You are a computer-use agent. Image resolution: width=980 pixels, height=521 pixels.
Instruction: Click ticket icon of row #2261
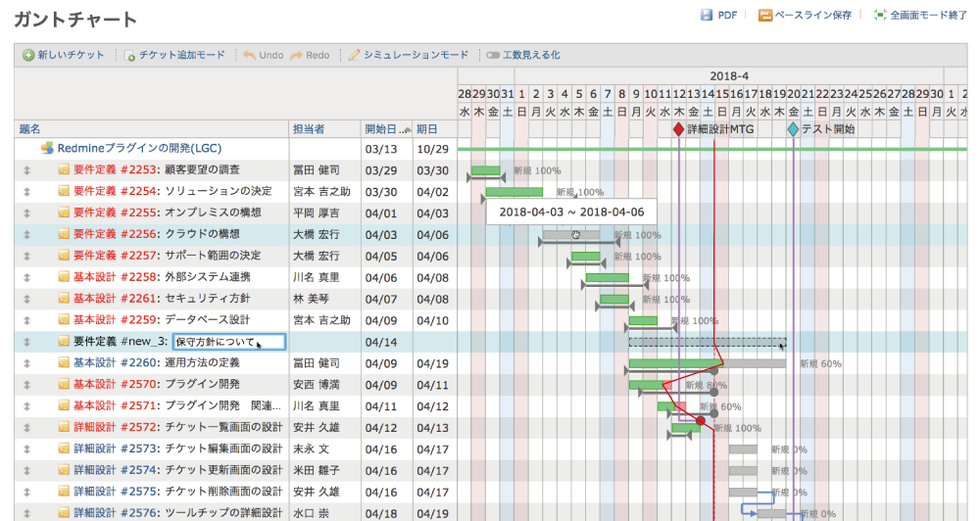64,299
